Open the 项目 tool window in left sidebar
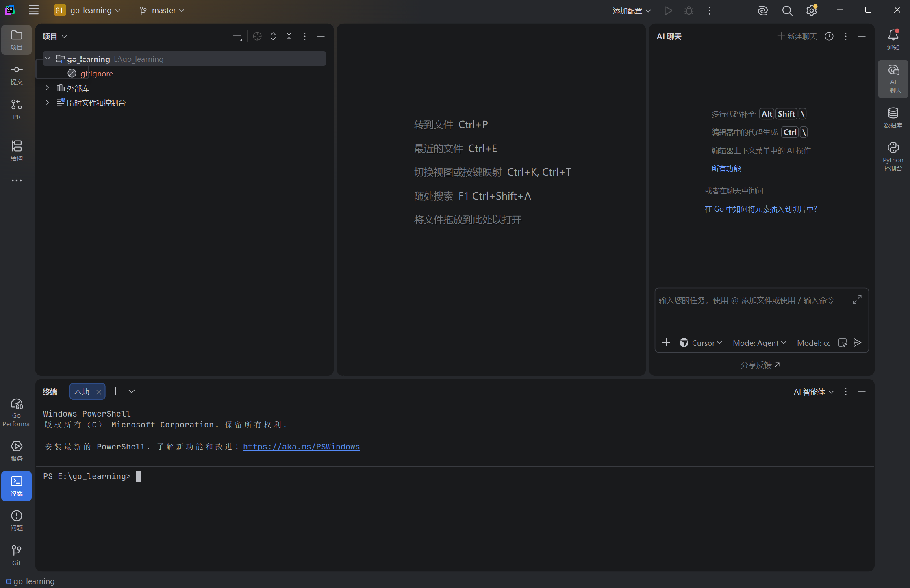 click(17, 40)
